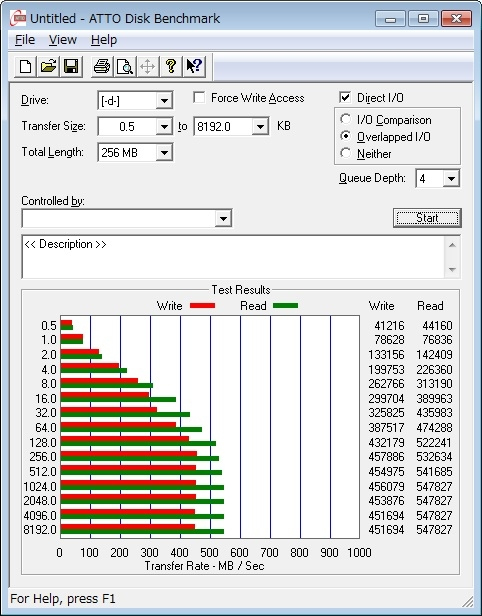Minimize the ATTO Disk Benchmark window
This screenshot has height=616, width=482.
click(390, 18)
